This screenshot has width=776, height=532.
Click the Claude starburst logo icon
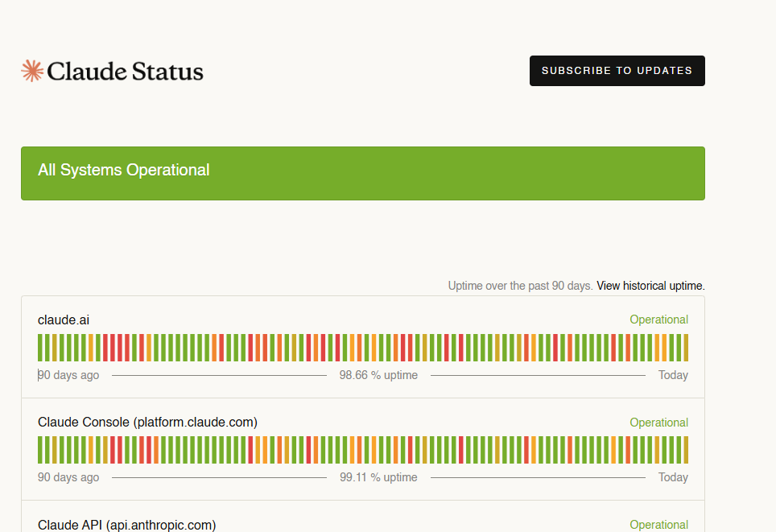click(x=32, y=71)
